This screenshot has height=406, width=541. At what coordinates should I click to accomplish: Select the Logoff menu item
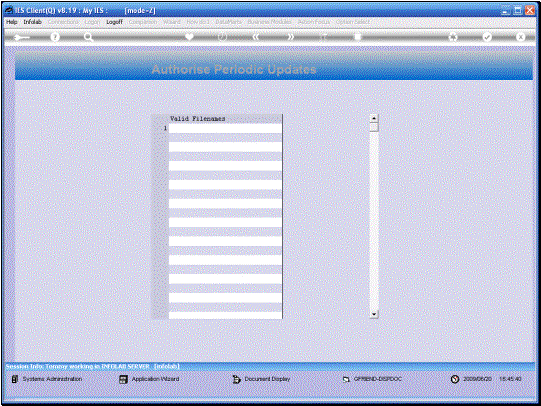tap(114, 22)
